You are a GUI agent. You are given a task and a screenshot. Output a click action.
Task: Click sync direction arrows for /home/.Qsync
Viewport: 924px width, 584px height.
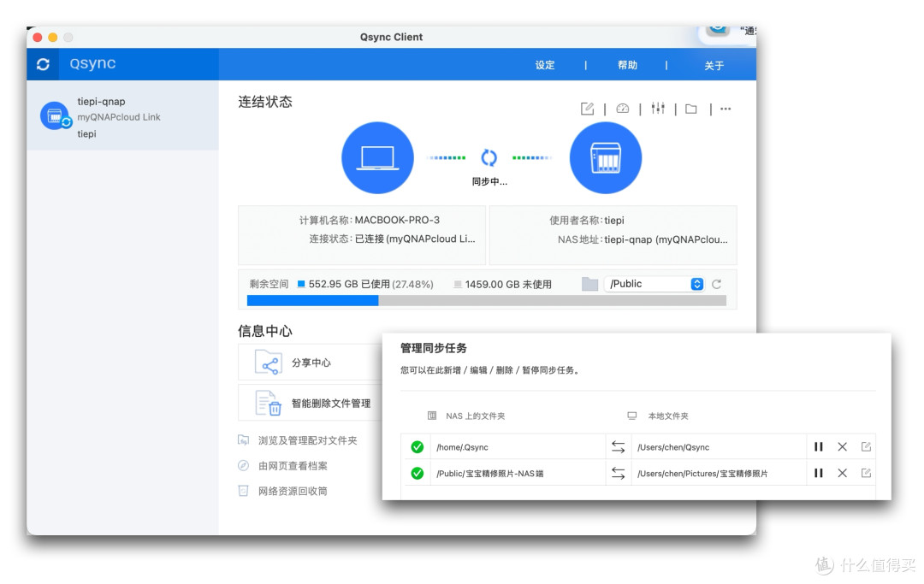coord(618,447)
